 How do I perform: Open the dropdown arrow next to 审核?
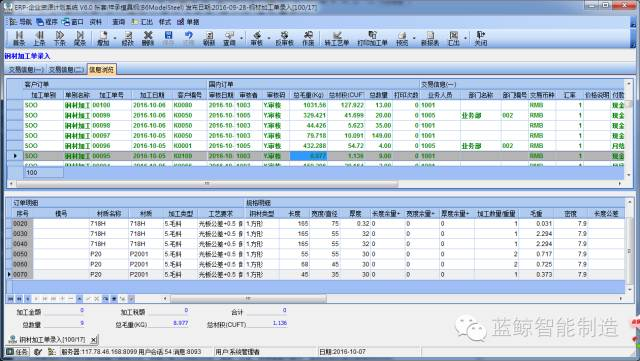click(269, 38)
